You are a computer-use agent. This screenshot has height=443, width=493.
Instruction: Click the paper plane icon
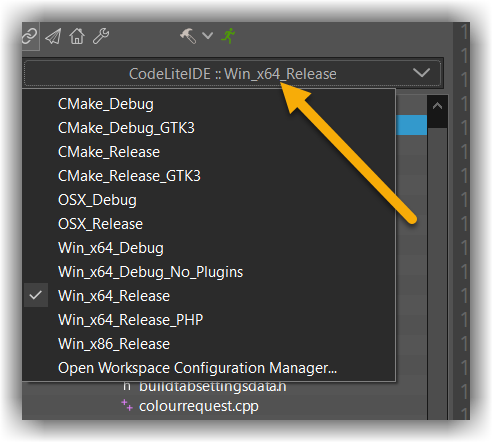coord(53,36)
